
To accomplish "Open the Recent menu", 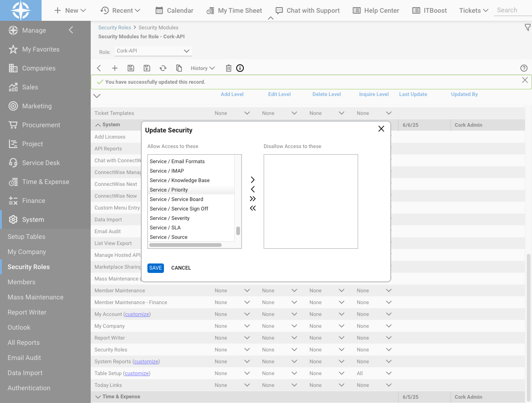I will pyautogui.click(x=120, y=10).
